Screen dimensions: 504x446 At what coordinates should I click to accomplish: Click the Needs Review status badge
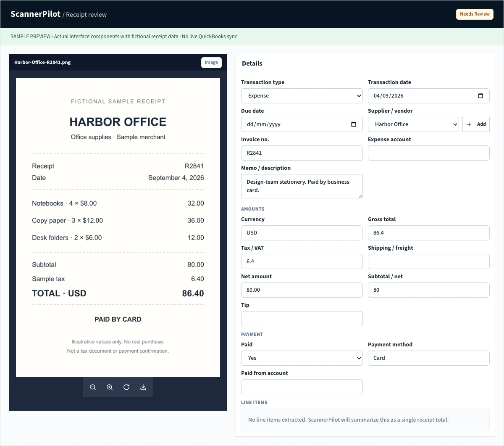click(x=475, y=14)
